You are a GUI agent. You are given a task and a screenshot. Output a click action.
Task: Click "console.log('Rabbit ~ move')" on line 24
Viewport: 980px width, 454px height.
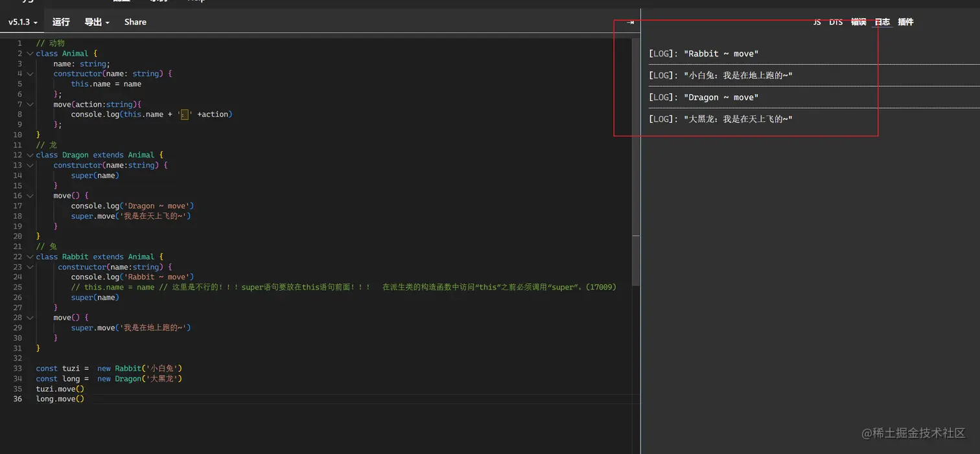point(133,277)
